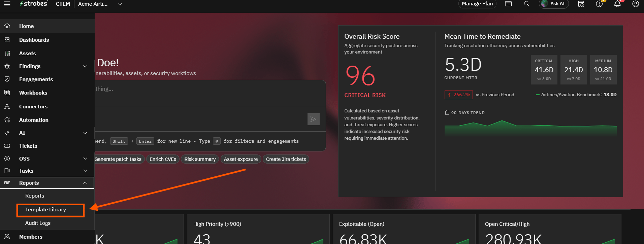
Task: Click the send arrow in the chat box
Action: pos(313,119)
